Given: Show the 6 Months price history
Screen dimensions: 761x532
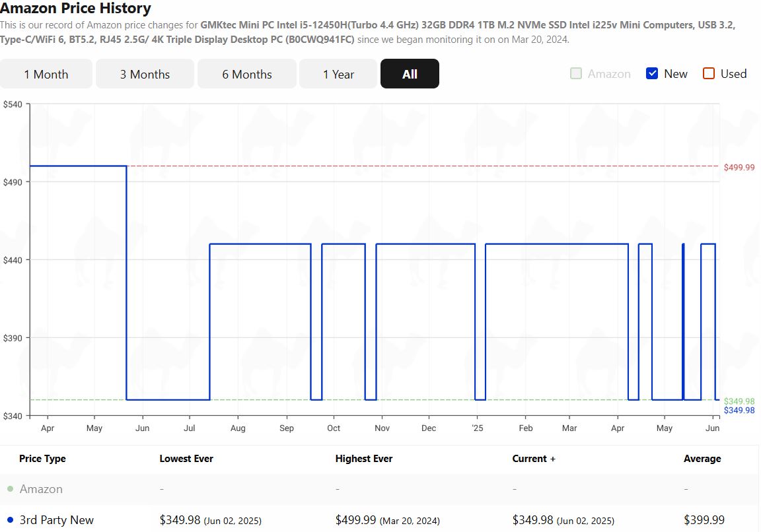Looking at the screenshot, I should [x=247, y=74].
